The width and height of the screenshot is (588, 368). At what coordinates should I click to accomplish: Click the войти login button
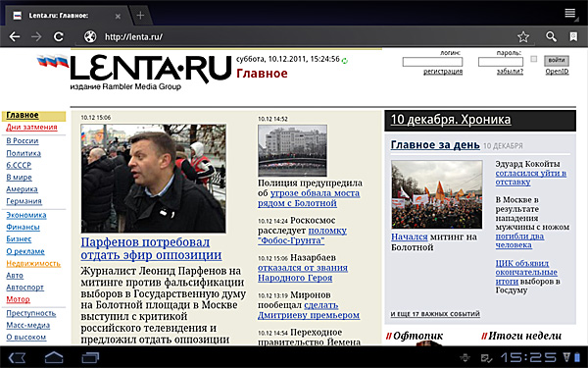557,61
